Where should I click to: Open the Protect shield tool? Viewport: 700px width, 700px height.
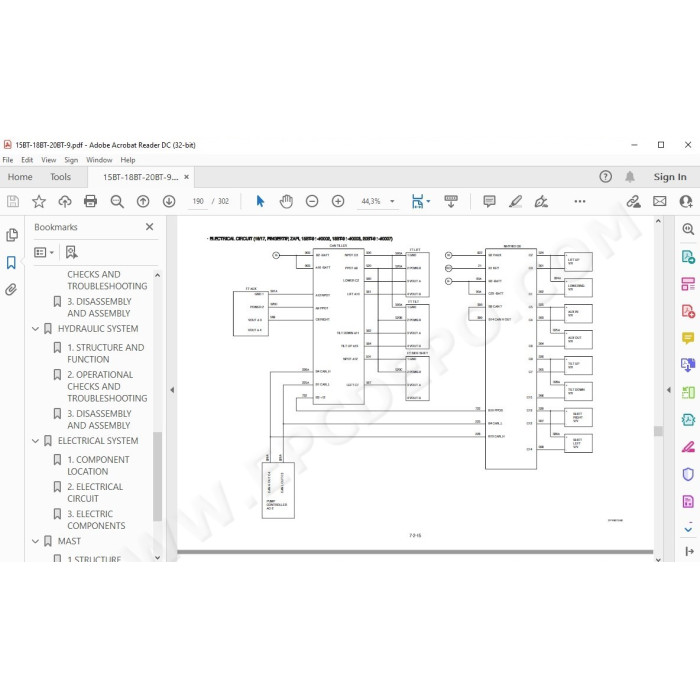point(688,474)
